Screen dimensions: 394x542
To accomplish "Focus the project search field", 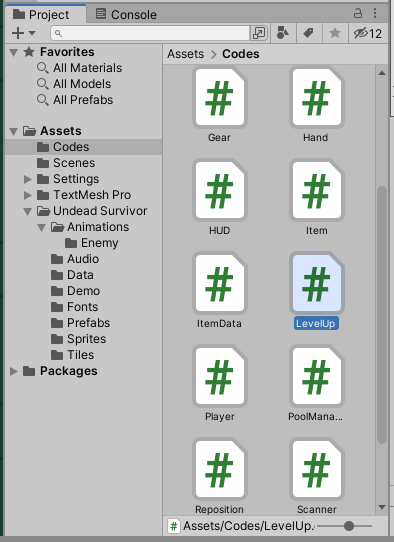I will click(150, 33).
